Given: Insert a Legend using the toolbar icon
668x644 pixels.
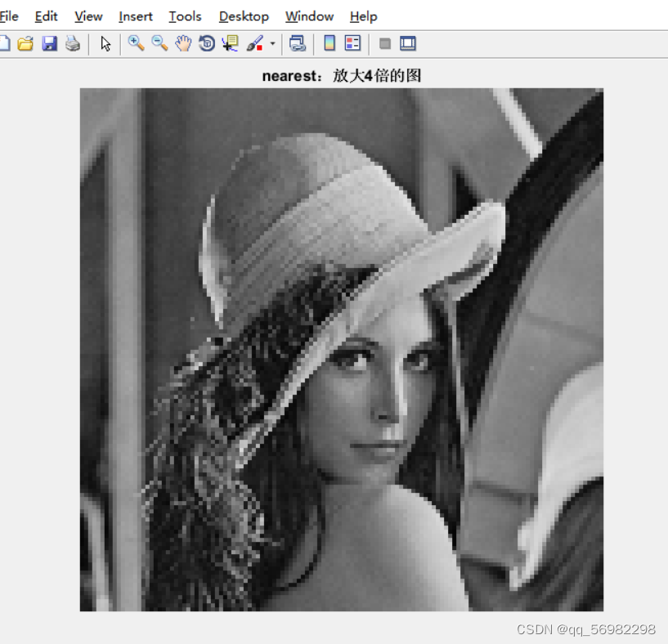Looking at the screenshot, I should [x=352, y=43].
